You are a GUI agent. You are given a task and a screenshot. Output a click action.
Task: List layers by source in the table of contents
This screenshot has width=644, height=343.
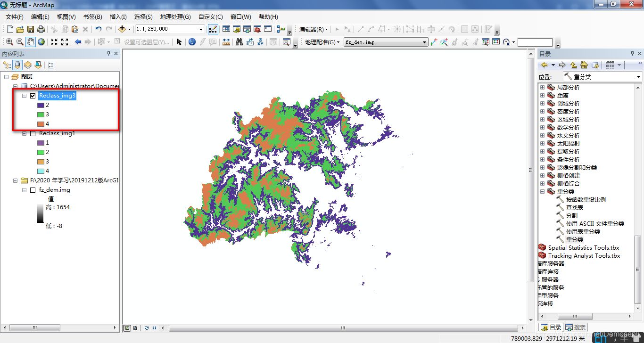17,65
